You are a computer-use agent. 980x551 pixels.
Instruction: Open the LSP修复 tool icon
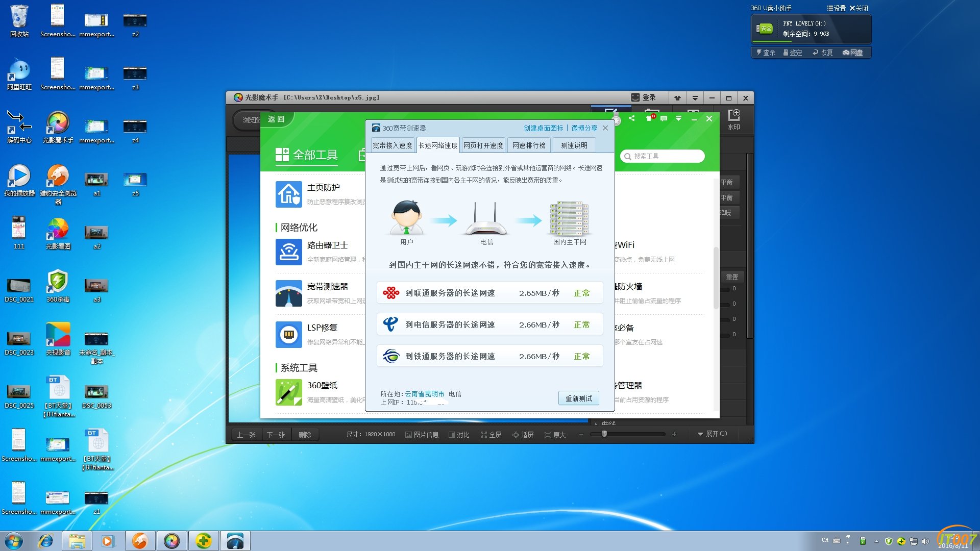click(289, 335)
